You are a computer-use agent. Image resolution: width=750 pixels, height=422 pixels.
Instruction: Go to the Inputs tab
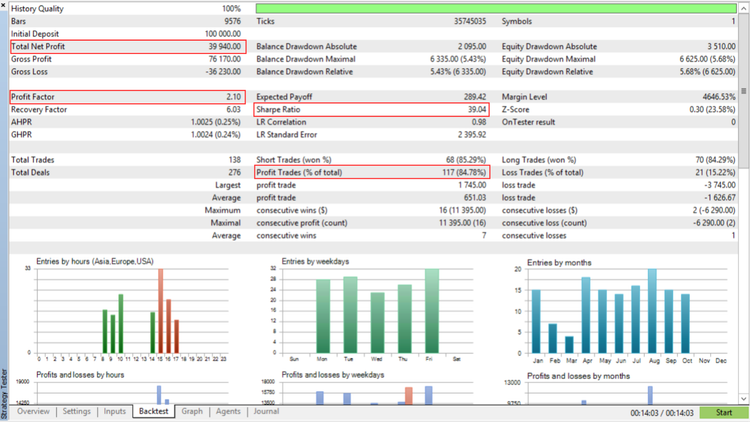pos(115,411)
